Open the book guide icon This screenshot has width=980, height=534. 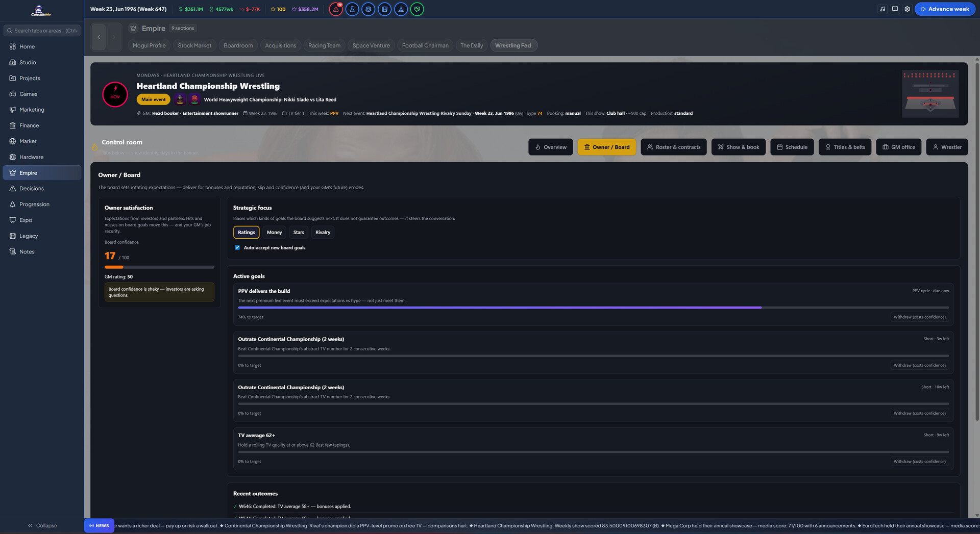895,9
